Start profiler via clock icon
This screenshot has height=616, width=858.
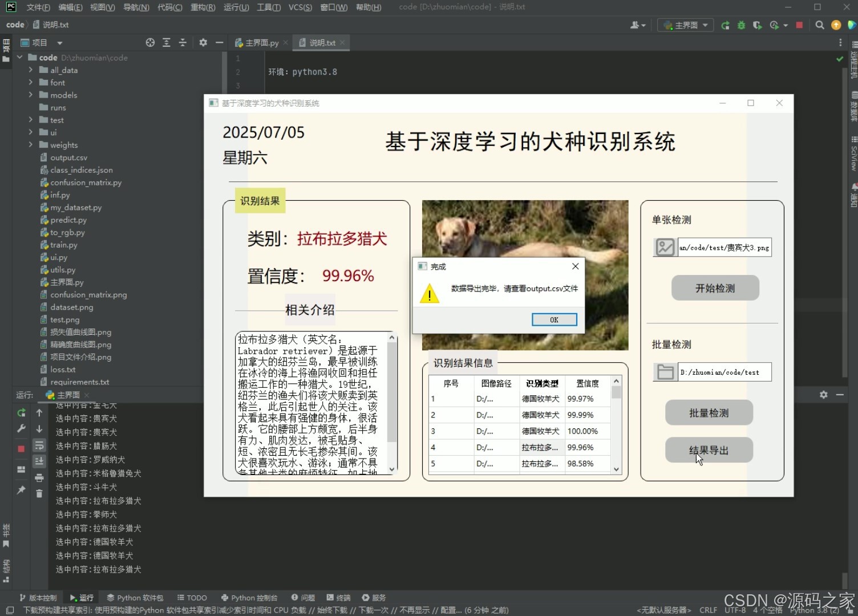pos(775,25)
